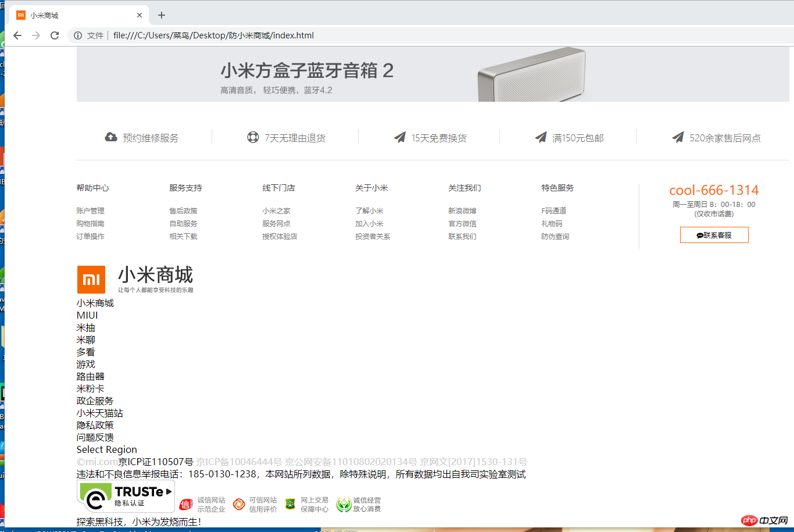Click the 米粉卡 link
Screen dimensions: 794x532
tap(90, 389)
